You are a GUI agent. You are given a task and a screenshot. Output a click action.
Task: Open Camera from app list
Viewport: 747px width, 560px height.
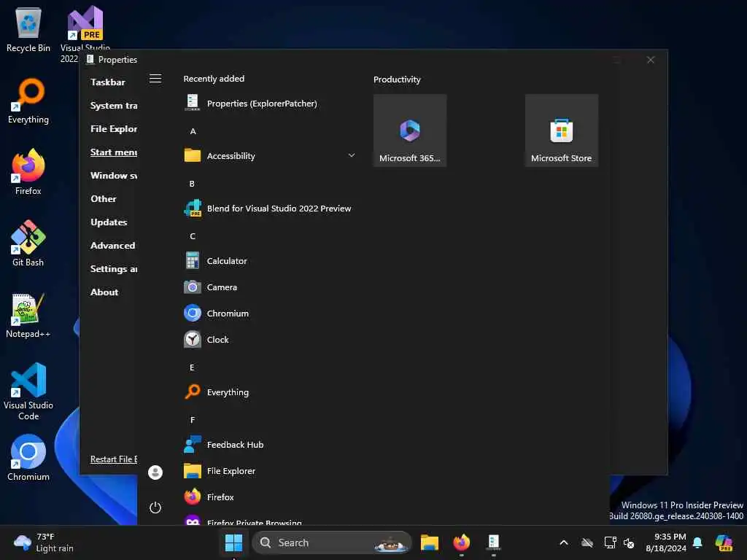pos(269,287)
